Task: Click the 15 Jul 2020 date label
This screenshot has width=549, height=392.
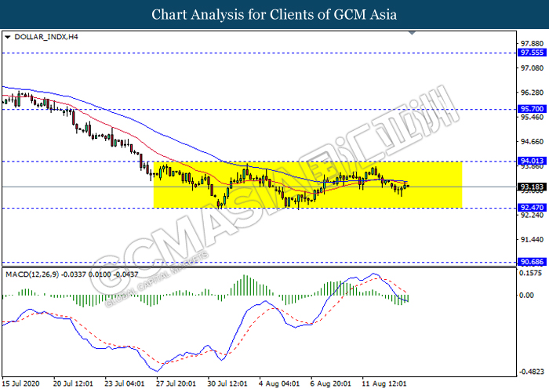Action: pyautogui.click(x=20, y=383)
